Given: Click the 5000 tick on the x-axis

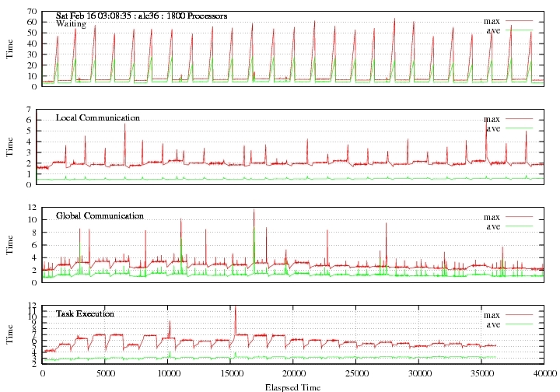Looking at the screenshot, I should point(105,373).
